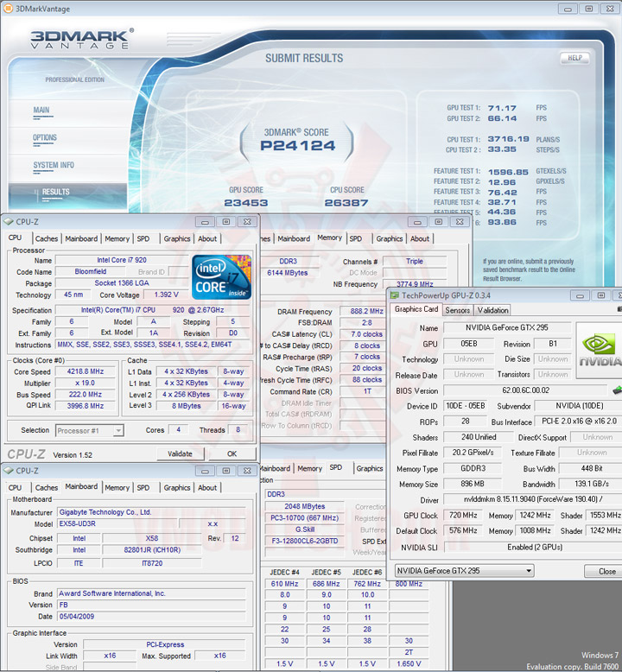The height and width of the screenshot is (672, 622).
Task: Click BIOS date 05/04/2009
Action: tap(152, 616)
